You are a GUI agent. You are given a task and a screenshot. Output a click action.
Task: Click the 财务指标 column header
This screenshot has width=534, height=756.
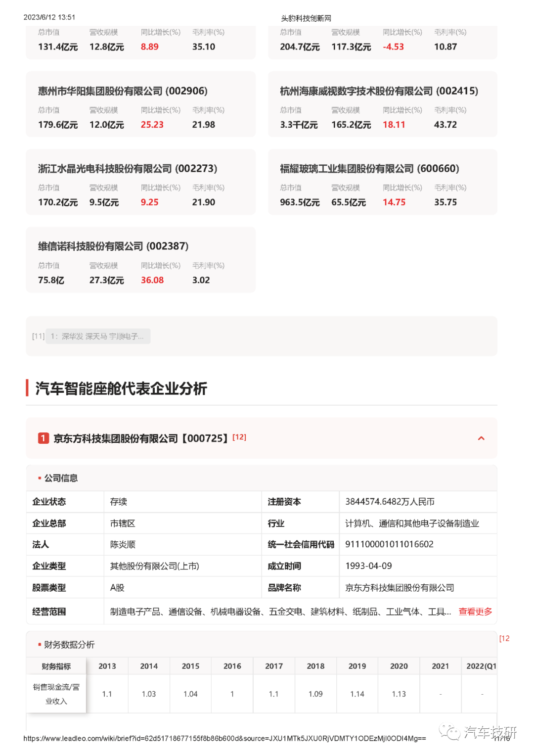pyautogui.click(x=56, y=666)
